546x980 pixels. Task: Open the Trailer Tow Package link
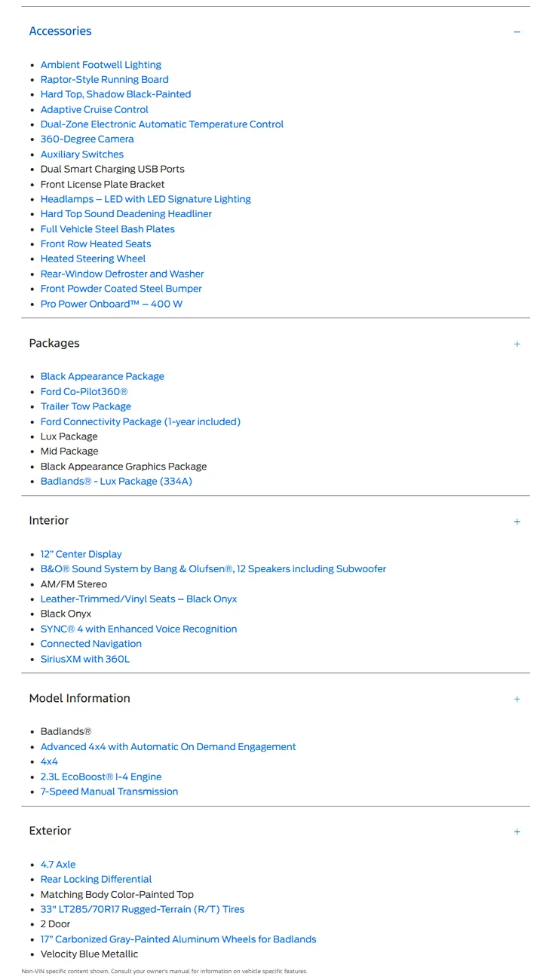[86, 406]
